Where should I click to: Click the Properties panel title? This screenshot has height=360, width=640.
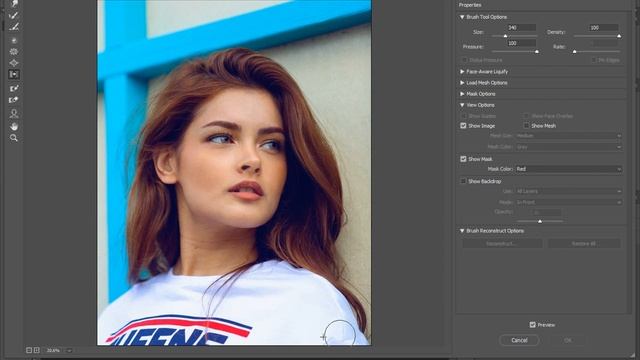point(470,5)
